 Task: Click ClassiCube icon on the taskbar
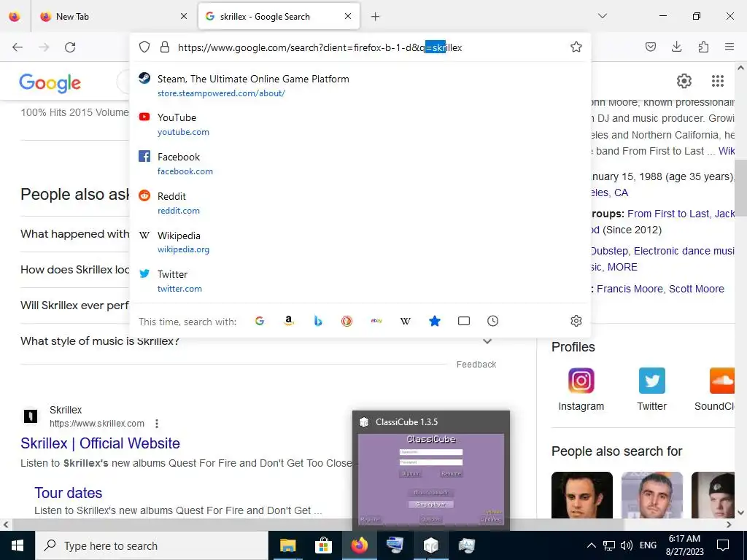point(430,545)
